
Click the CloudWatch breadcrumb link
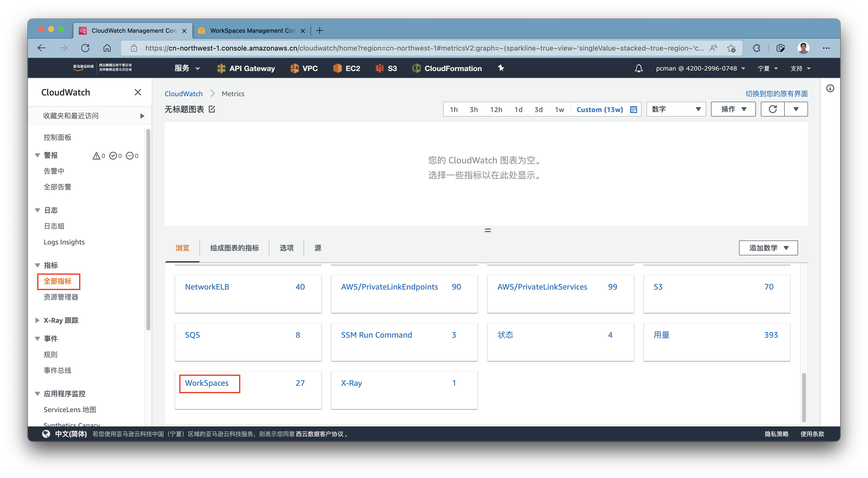184,94
